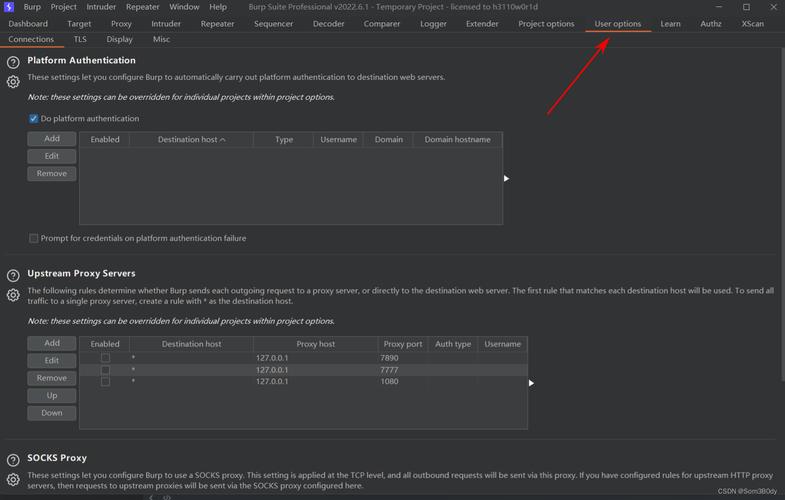Switch to the Dashboard tab
The image size is (785, 500).
point(28,24)
